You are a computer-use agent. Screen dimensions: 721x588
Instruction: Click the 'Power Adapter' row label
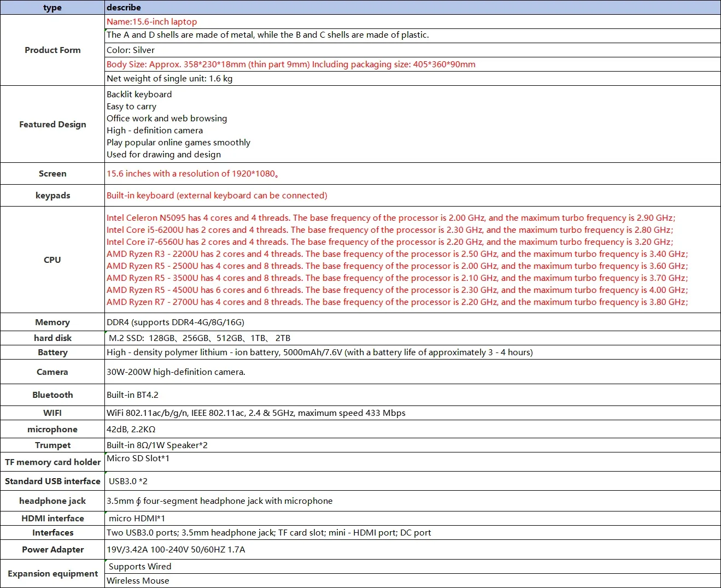pyautogui.click(x=52, y=549)
